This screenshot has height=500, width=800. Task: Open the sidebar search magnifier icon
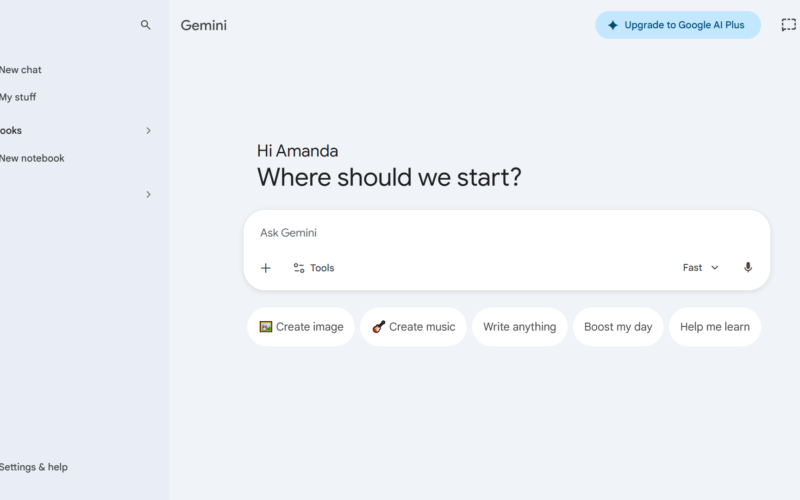point(145,25)
